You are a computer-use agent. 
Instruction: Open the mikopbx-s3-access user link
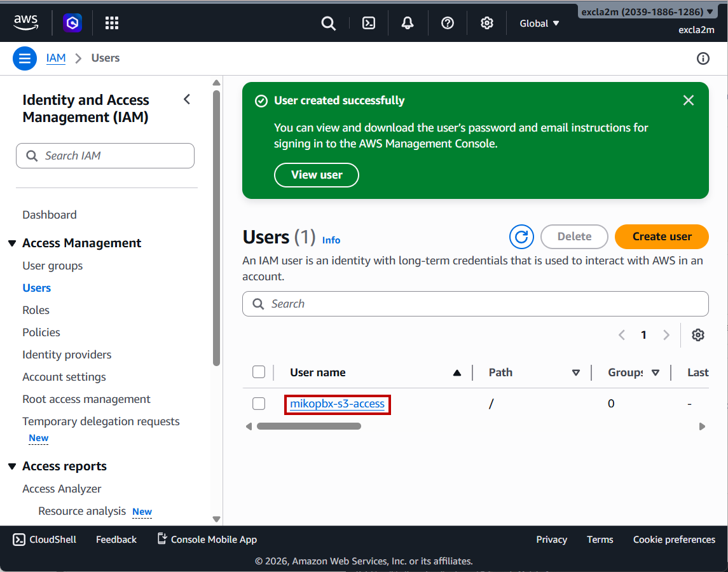coord(337,404)
